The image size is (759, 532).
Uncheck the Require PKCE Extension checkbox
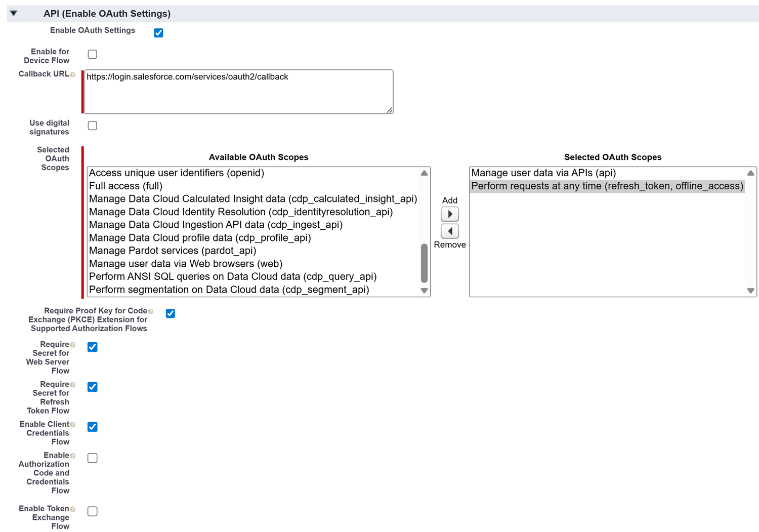pos(171,313)
